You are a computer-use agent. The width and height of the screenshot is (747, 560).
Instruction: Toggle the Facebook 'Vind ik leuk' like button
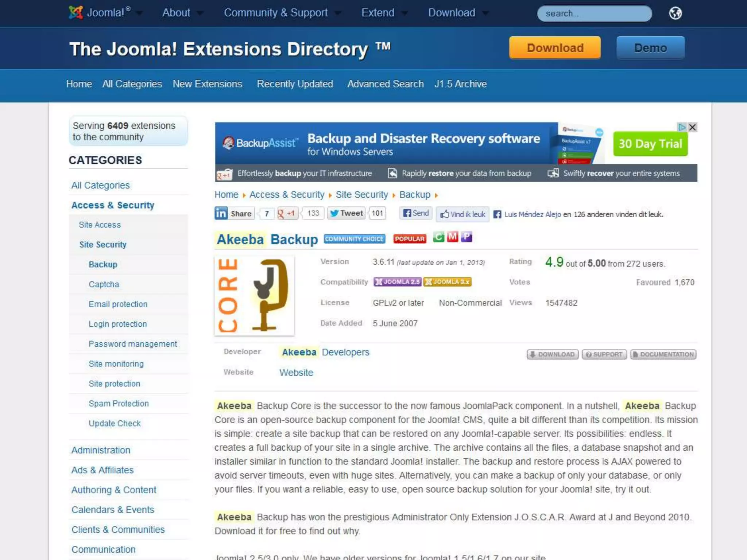tap(462, 214)
